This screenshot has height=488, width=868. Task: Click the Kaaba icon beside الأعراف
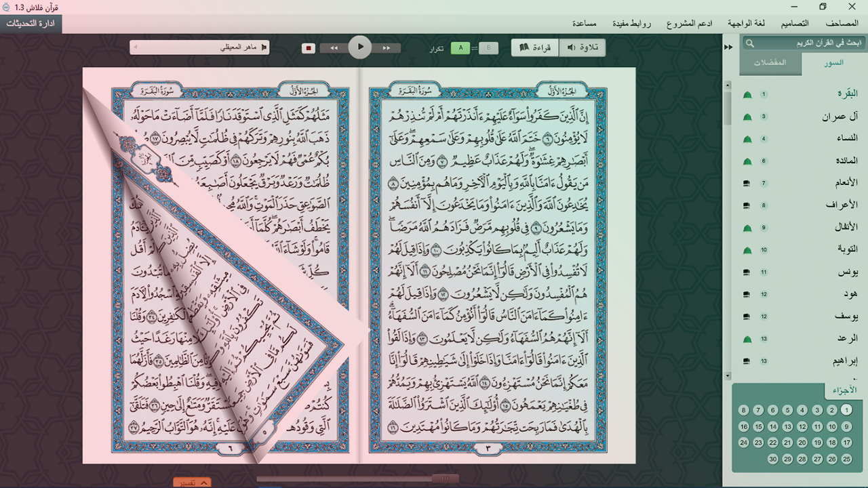pos(747,205)
